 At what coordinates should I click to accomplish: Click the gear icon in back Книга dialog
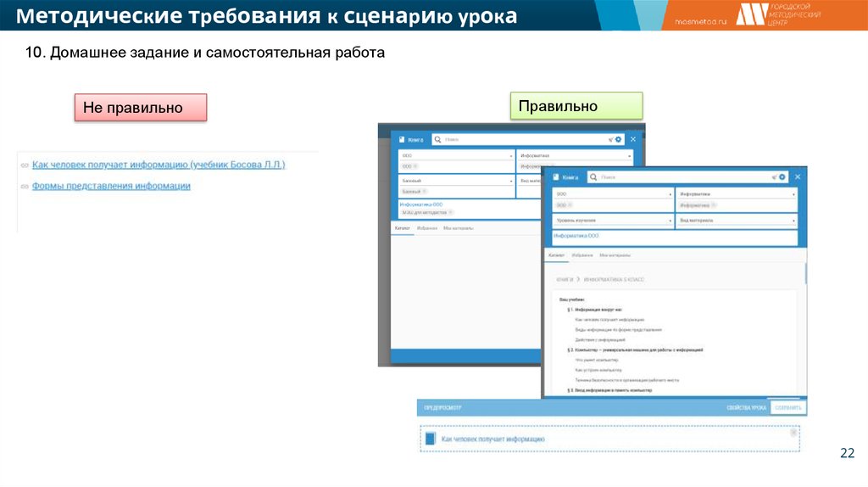click(x=618, y=139)
